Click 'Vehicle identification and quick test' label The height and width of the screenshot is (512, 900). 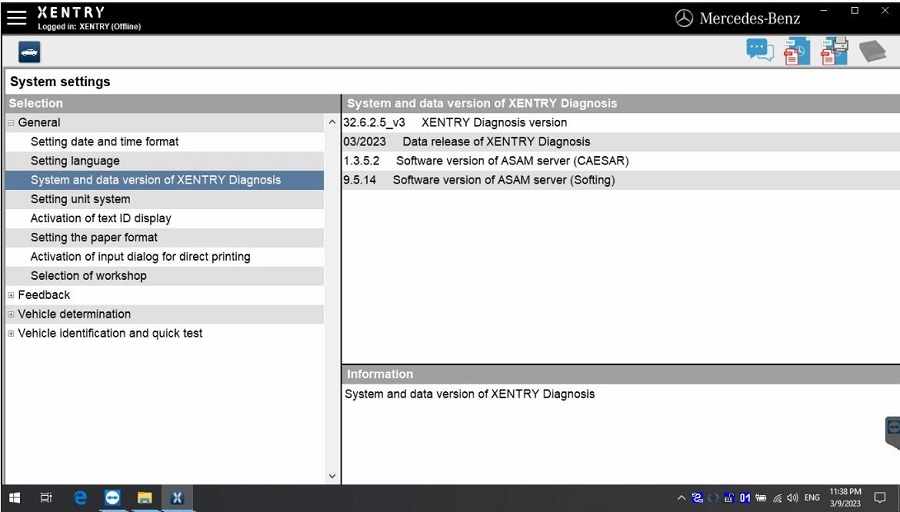110,333
